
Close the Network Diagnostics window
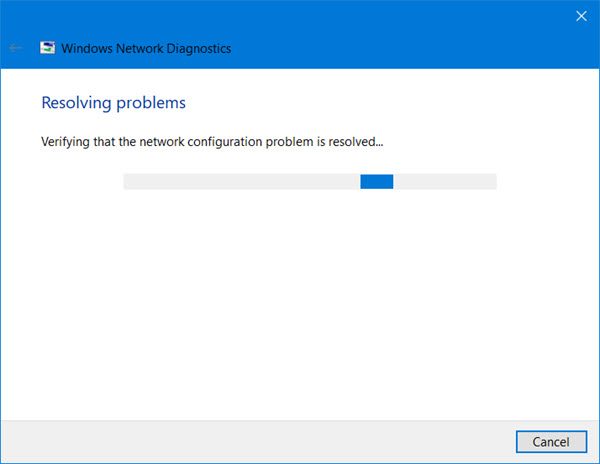pyautogui.click(x=581, y=16)
